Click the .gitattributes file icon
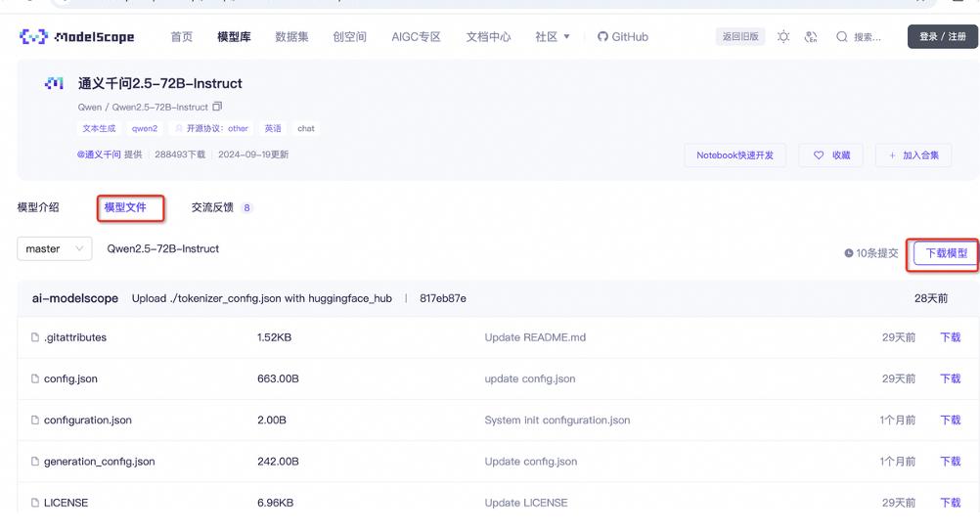980x532 pixels. pyautogui.click(x=35, y=337)
